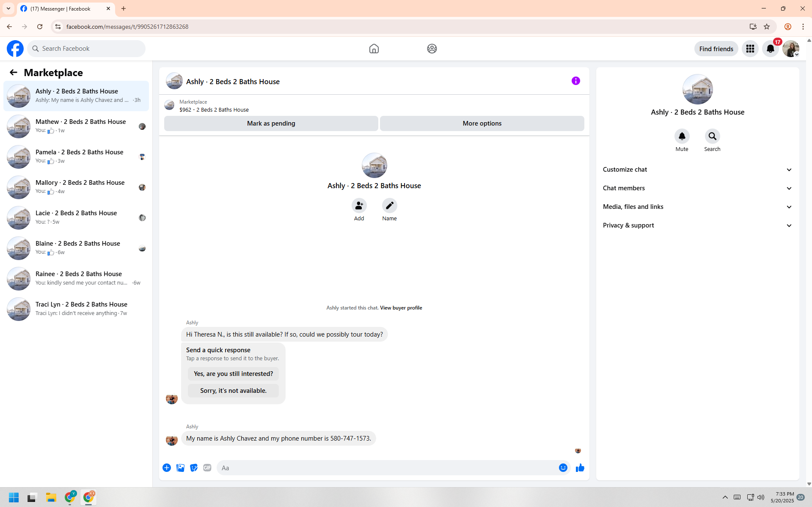Open account profile picture menu
Image resolution: width=812 pixels, height=507 pixels.
tap(790, 49)
